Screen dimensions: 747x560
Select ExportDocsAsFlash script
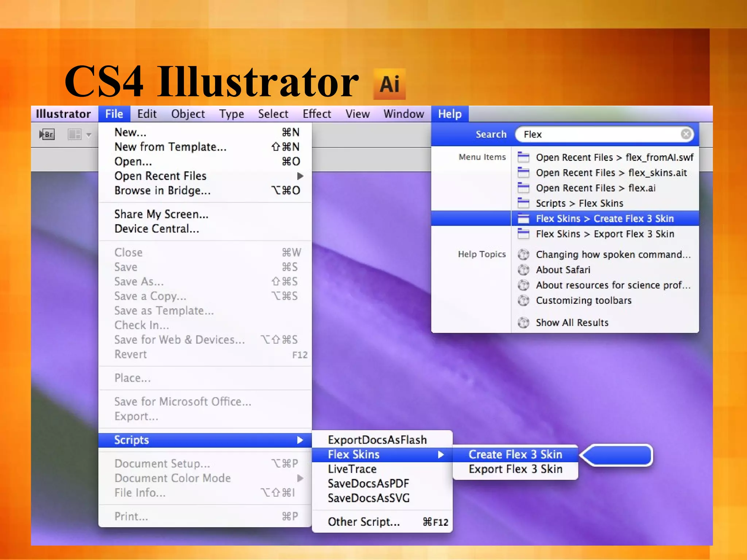coord(382,440)
